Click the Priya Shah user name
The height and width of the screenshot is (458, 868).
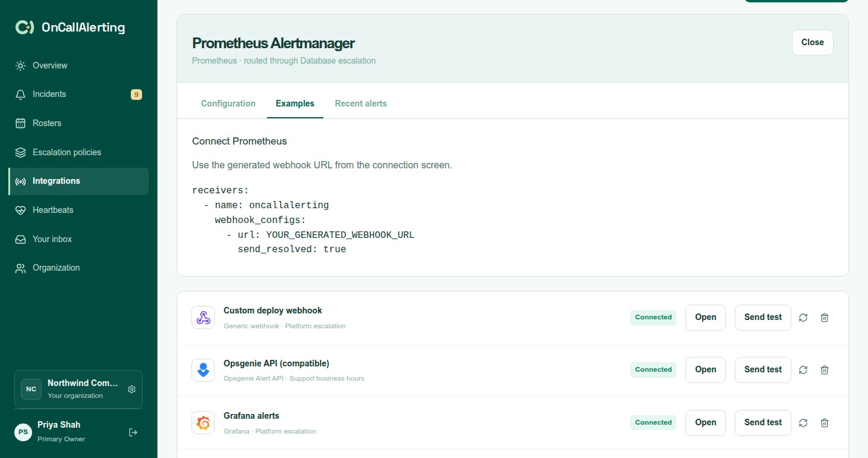click(x=59, y=425)
